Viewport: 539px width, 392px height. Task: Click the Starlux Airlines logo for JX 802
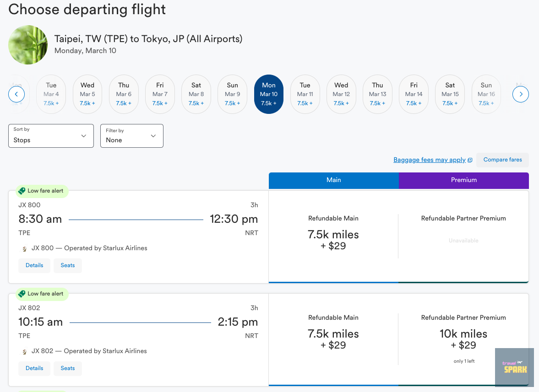pos(24,352)
